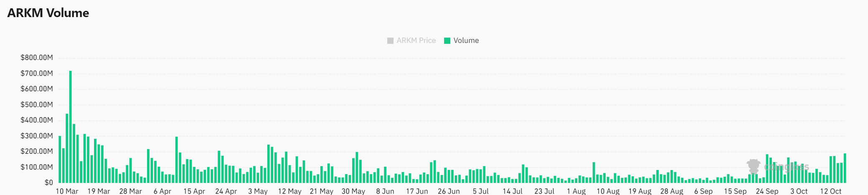Click the 10 Aug date label
This screenshot has height=195, width=868.
[x=608, y=191]
